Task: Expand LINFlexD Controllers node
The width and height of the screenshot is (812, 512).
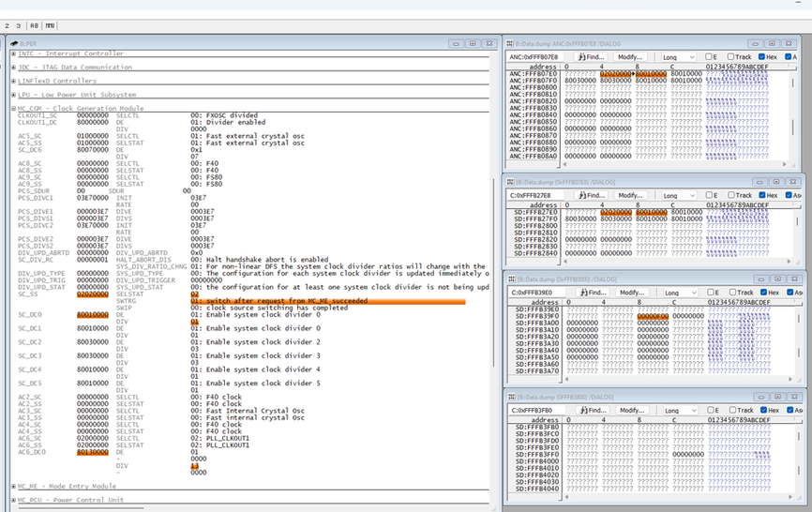Action: [14, 81]
